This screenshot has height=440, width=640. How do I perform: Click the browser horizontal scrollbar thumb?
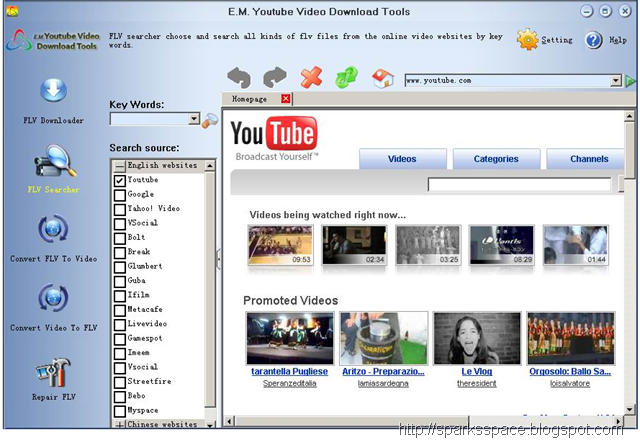[x=351, y=421]
